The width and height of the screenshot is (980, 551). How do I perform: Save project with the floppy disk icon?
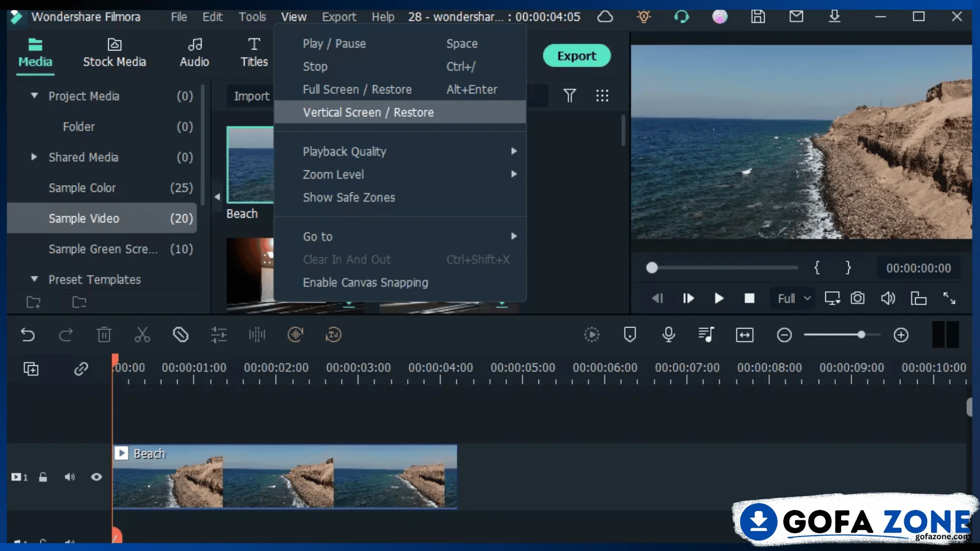click(x=758, y=16)
